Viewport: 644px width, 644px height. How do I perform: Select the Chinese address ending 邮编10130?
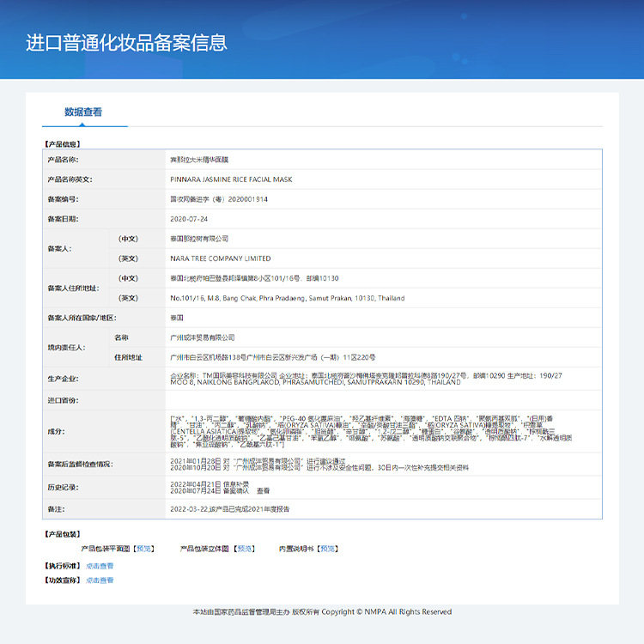point(254,278)
